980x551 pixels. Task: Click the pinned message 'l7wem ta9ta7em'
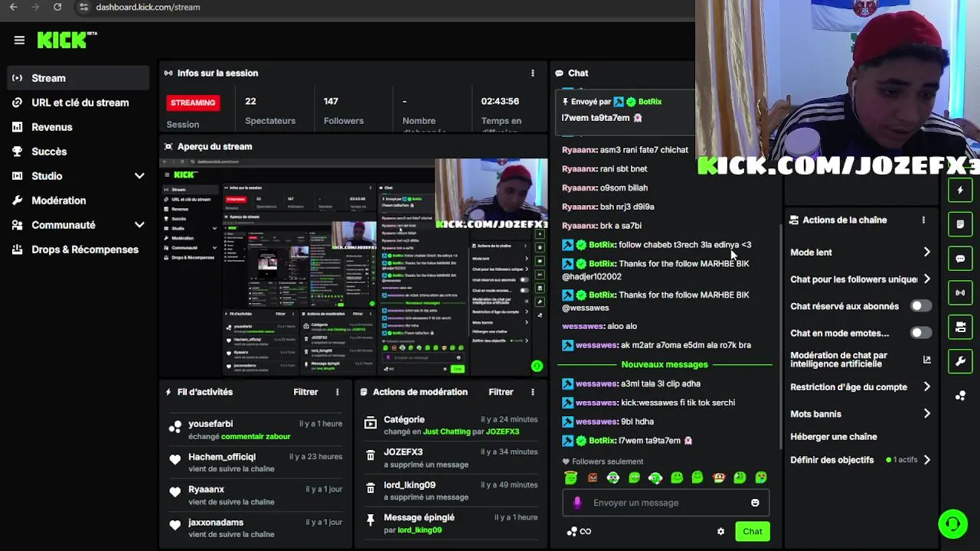602,118
